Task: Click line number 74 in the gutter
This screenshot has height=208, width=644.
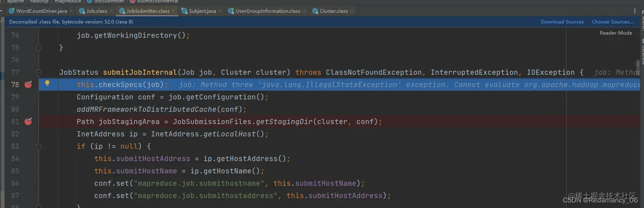Action: pos(15,35)
